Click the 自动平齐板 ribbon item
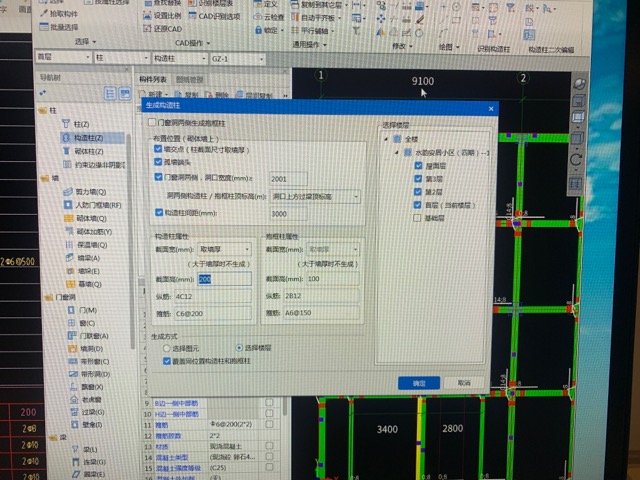This screenshot has width=640, height=480. coord(317,18)
